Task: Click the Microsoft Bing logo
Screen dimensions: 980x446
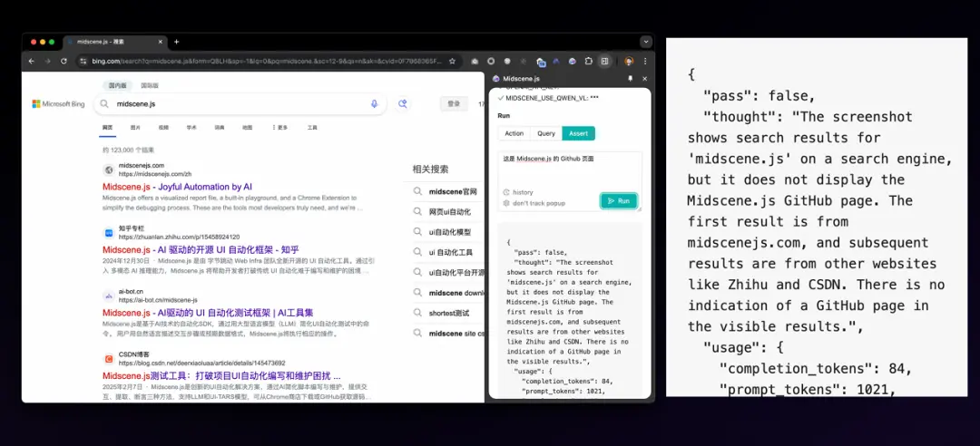Action: 58,103
